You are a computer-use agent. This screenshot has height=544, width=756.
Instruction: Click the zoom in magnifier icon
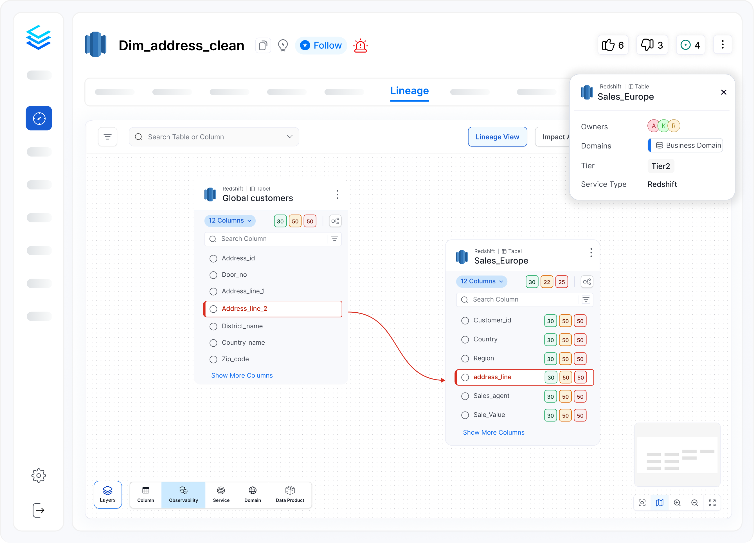pyautogui.click(x=677, y=503)
